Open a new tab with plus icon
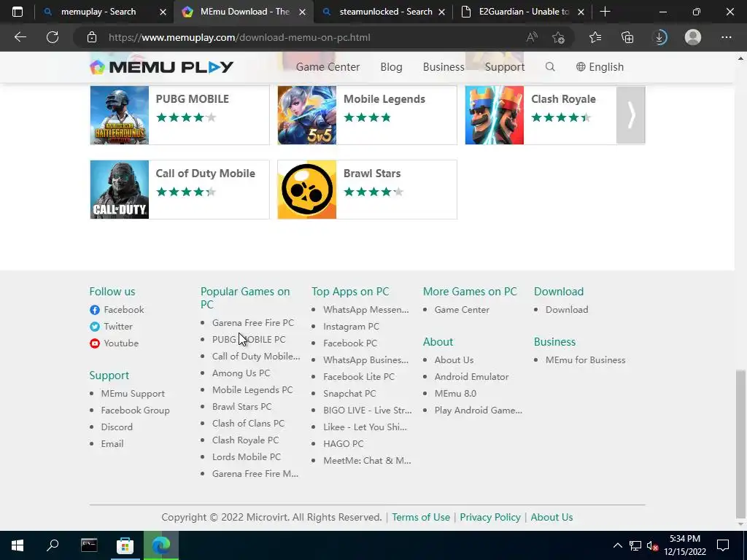 (605, 12)
